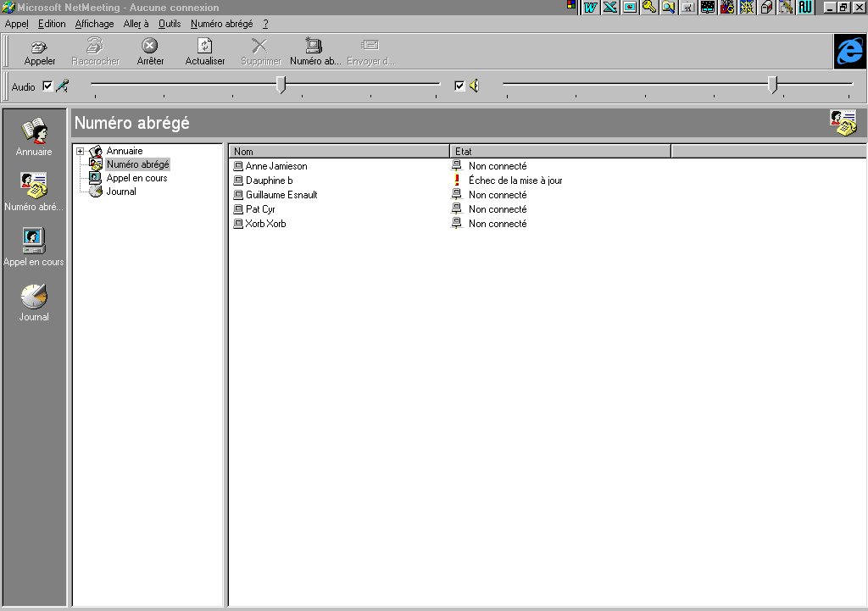Select Appel en cours sidebar icon
The width and height of the screenshot is (868, 611).
(x=34, y=242)
